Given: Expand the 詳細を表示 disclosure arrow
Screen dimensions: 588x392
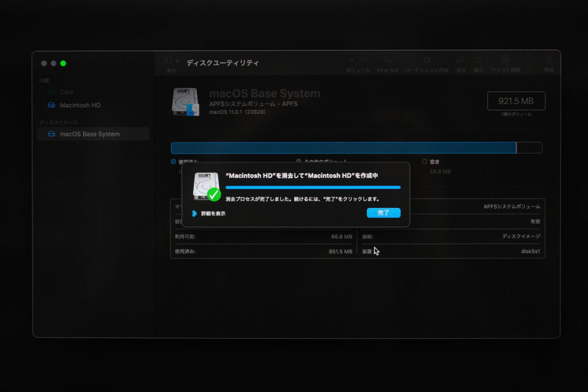Looking at the screenshot, I should pos(194,214).
